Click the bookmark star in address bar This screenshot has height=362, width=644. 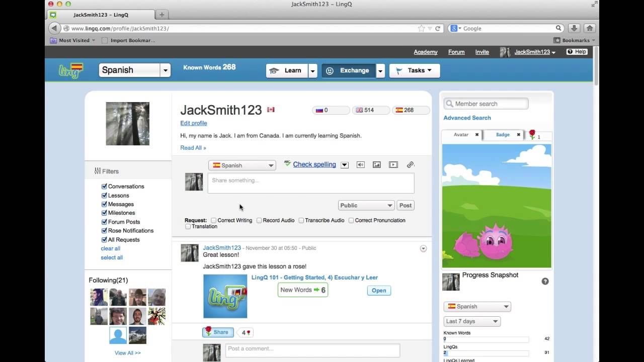pyautogui.click(x=422, y=29)
